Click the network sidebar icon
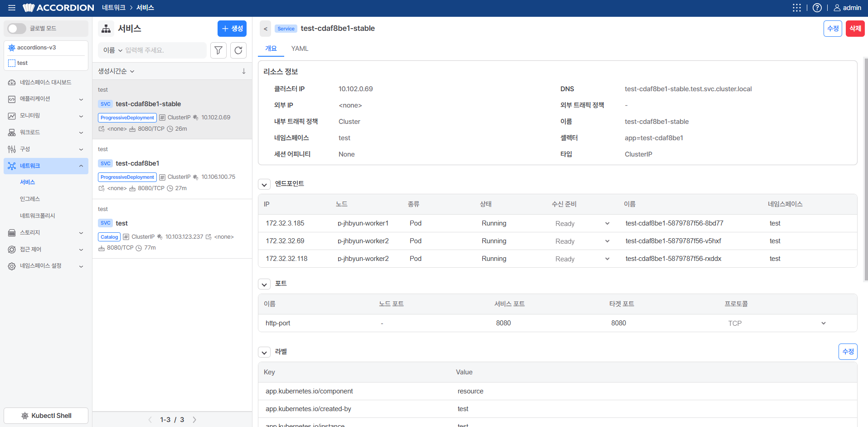 coord(12,166)
